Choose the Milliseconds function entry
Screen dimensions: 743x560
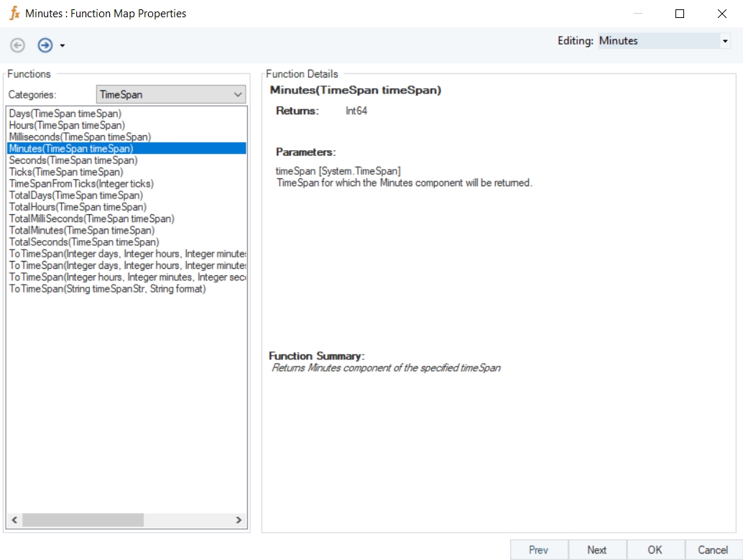tap(80, 137)
